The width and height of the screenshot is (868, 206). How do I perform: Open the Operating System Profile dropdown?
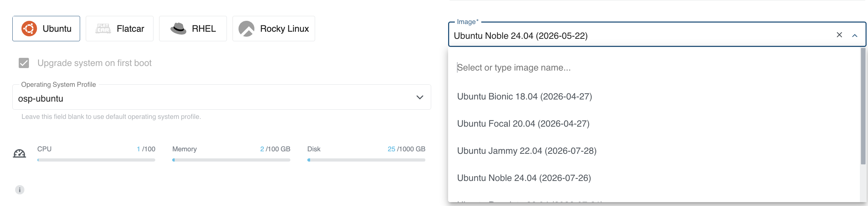tap(222, 97)
